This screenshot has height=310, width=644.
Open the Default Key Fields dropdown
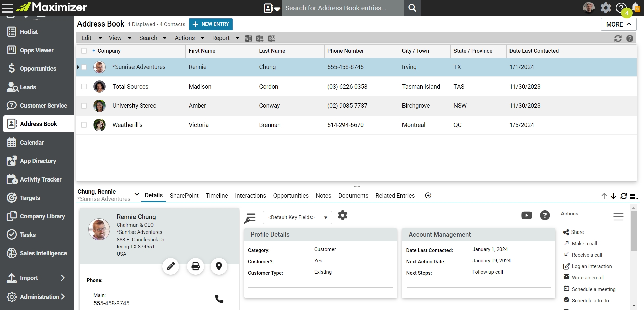[x=297, y=217]
